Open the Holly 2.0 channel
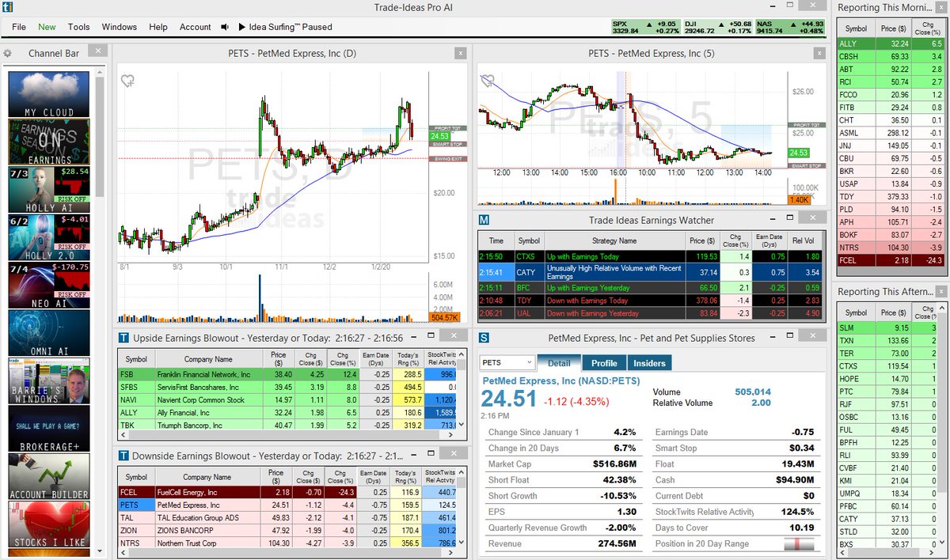This screenshot has width=950, height=560. click(49, 237)
